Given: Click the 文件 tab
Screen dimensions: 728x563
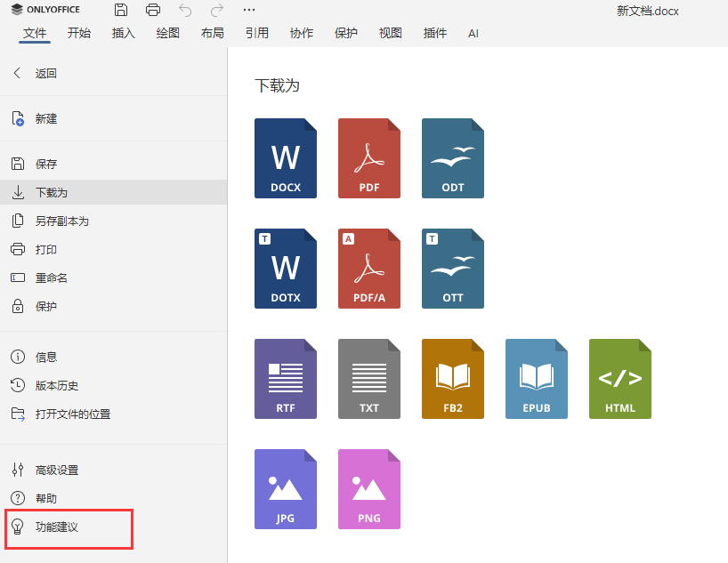Looking at the screenshot, I should [x=35, y=33].
